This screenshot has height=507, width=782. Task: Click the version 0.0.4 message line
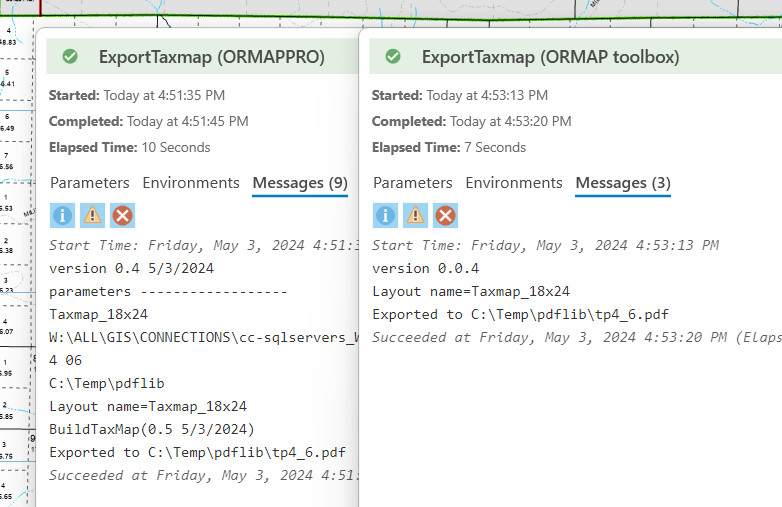coord(425,268)
